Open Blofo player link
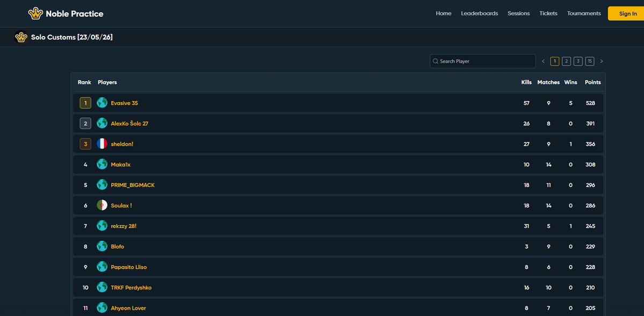Screen dimensions: 644x316 [118, 247]
